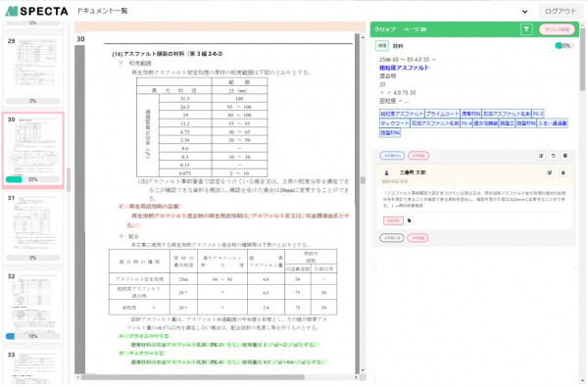Expand the dropdown chevron next to ログアウト
This screenshot has width=588, height=387.
524,12
